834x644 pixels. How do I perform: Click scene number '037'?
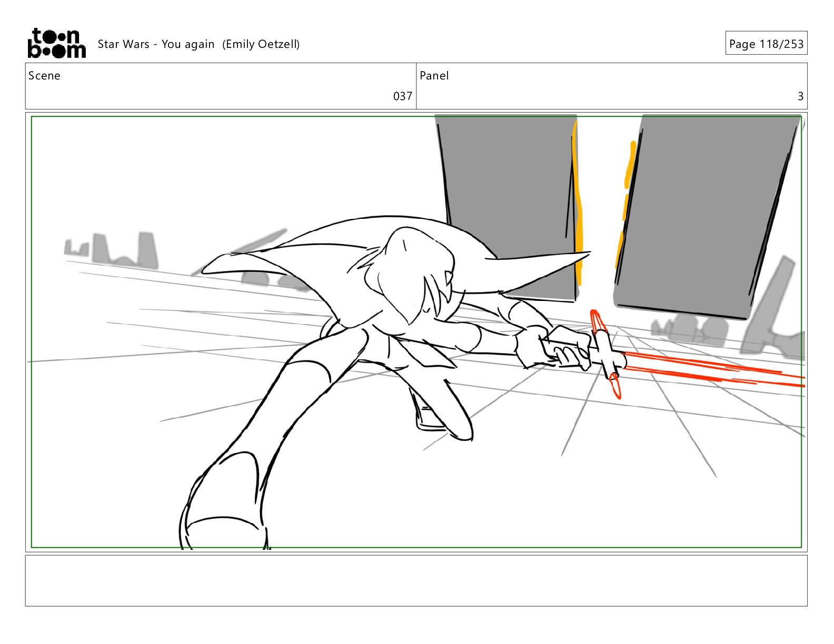coord(403,96)
